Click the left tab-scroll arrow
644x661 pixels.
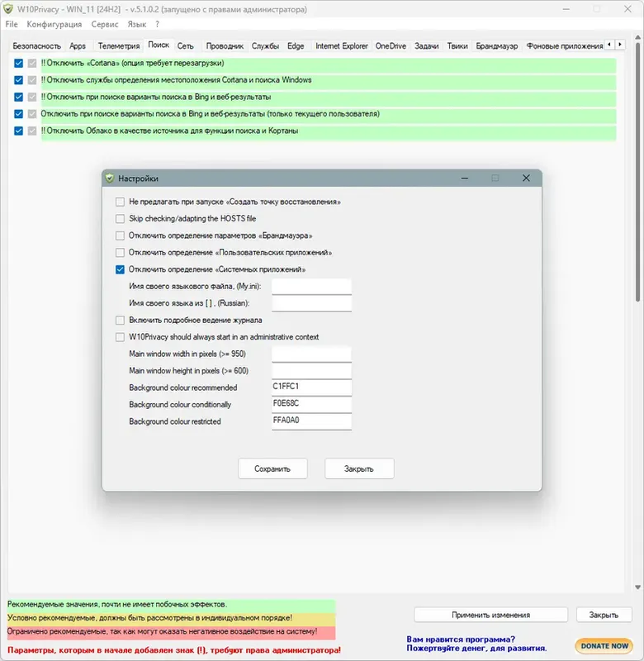(609, 45)
